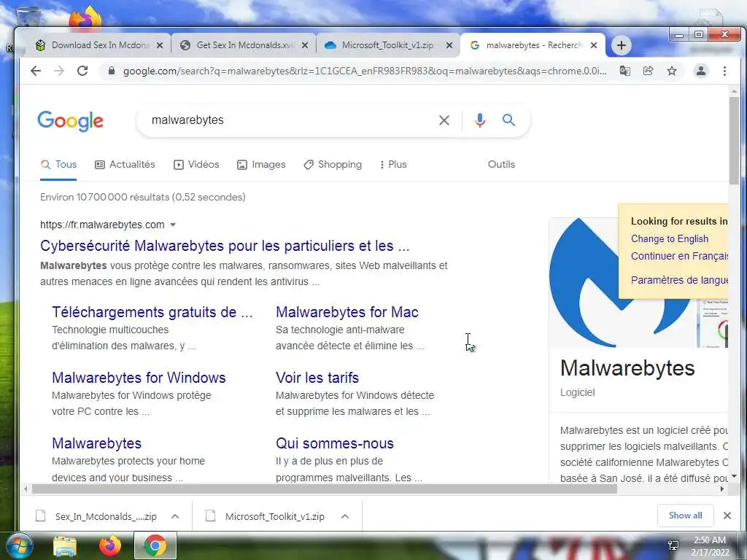Select the Images search filter

(x=261, y=165)
